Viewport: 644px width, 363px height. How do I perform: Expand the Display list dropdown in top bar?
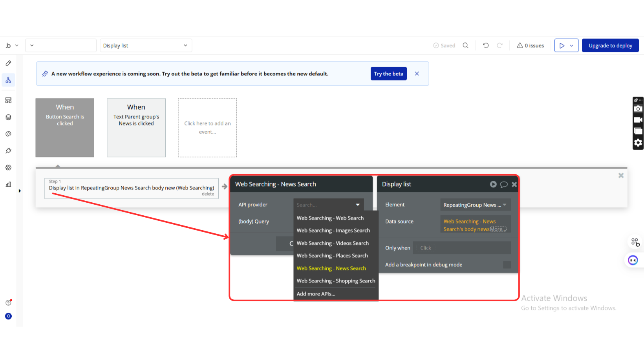click(146, 46)
